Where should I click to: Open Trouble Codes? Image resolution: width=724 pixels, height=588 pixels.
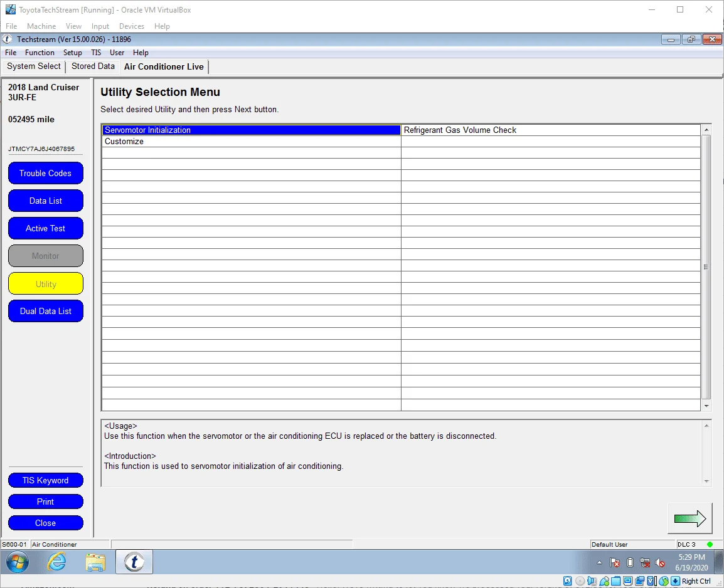[45, 174]
